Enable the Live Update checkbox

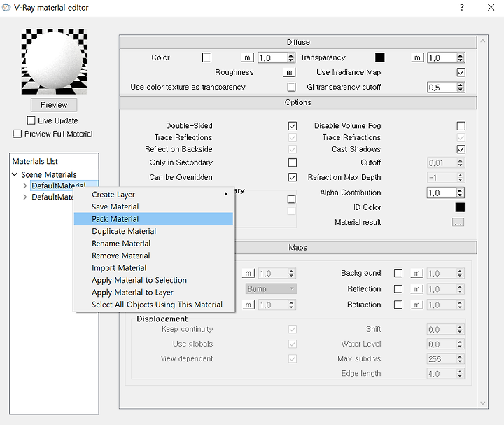coord(31,120)
